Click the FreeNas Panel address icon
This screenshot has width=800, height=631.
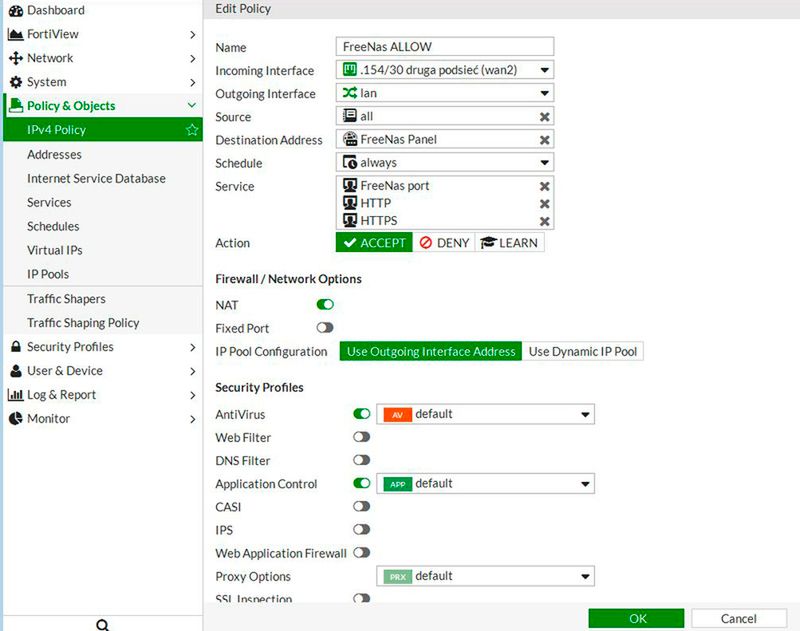[x=349, y=139]
